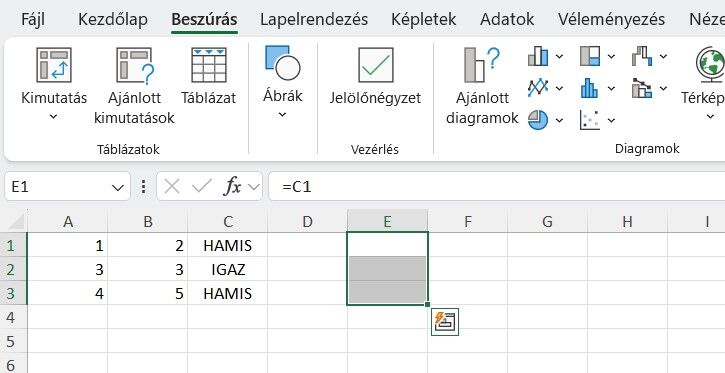
Task: Insert a scatter plot chart
Action: click(x=590, y=120)
